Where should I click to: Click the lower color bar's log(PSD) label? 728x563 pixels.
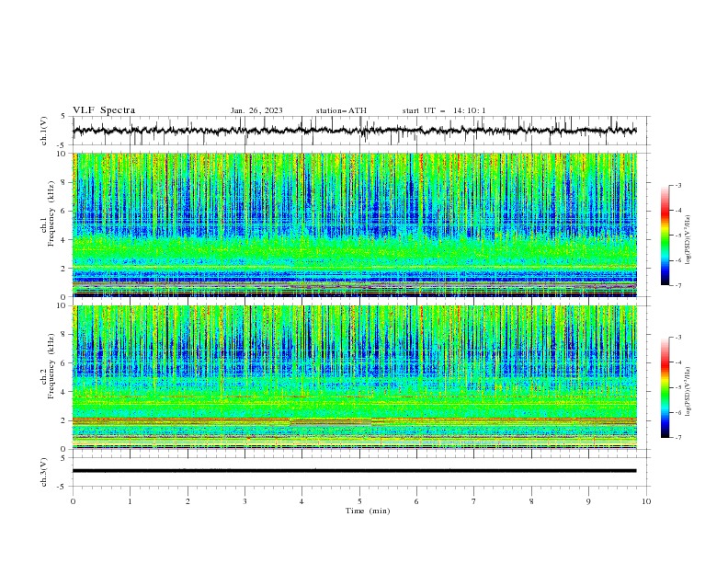(x=688, y=391)
